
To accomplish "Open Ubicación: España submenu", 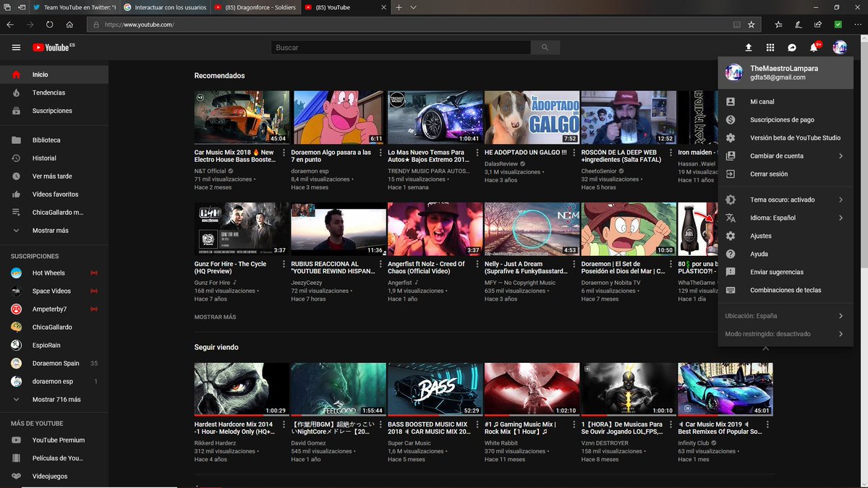I will [786, 316].
